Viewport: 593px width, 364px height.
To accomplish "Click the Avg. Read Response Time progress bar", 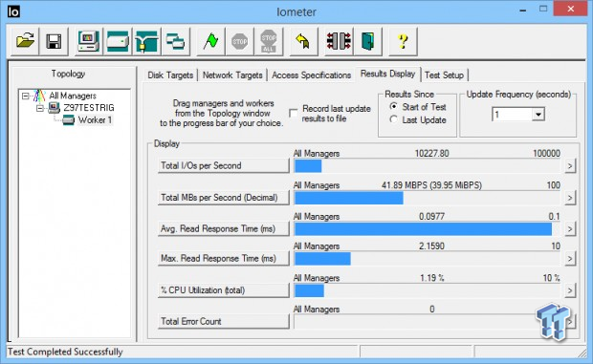I will [428, 229].
